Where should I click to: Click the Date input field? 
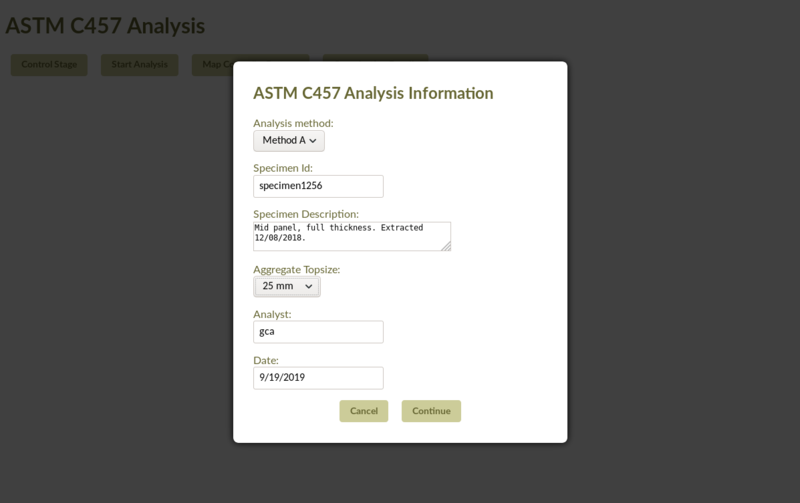coord(318,378)
